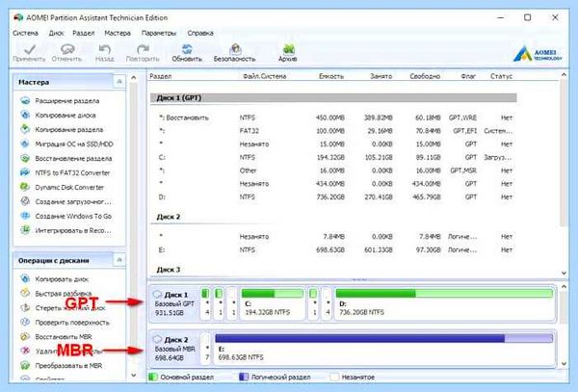Click the Диск 2 group header
This screenshot has width=578, height=392.
(169, 217)
